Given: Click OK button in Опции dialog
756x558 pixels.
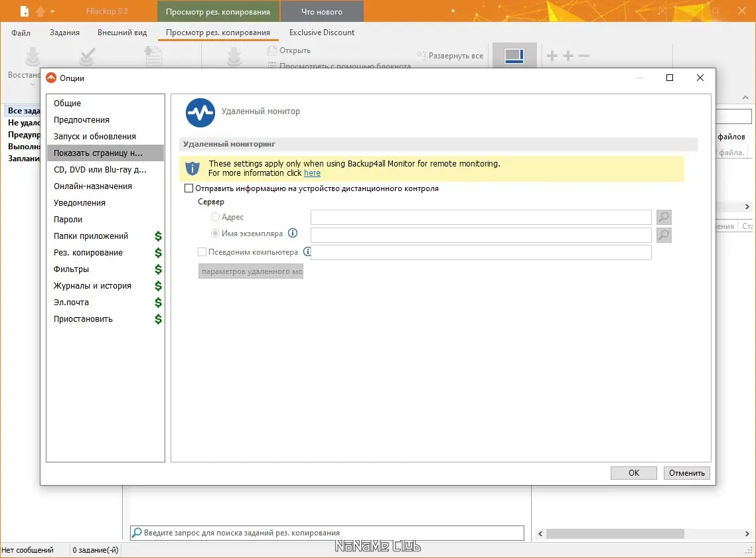Looking at the screenshot, I should (633, 472).
